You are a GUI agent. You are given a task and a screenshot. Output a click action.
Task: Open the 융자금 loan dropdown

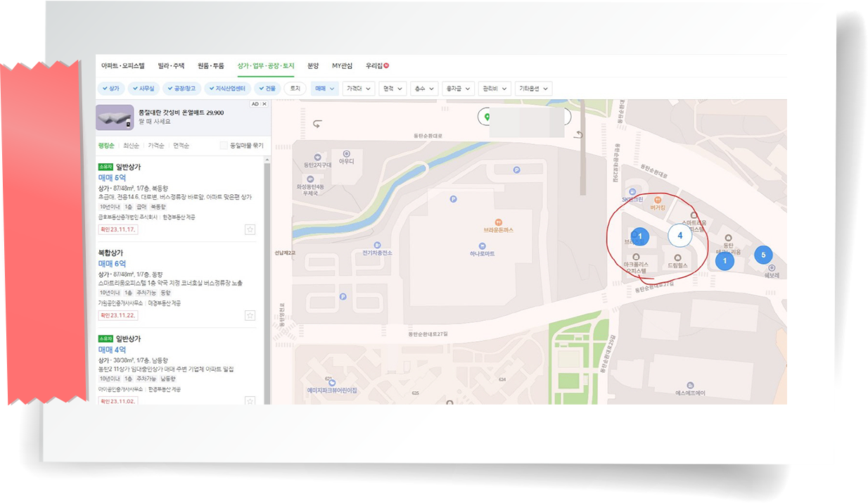click(x=458, y=89)
